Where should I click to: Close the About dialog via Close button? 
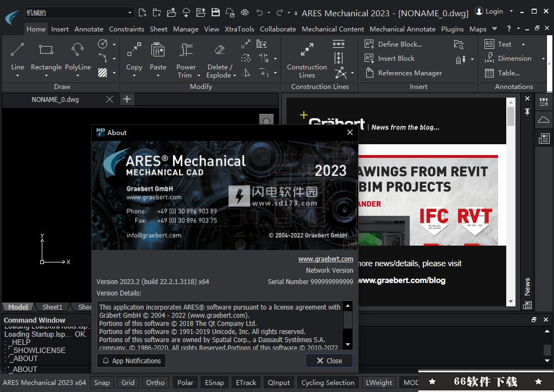329,361
